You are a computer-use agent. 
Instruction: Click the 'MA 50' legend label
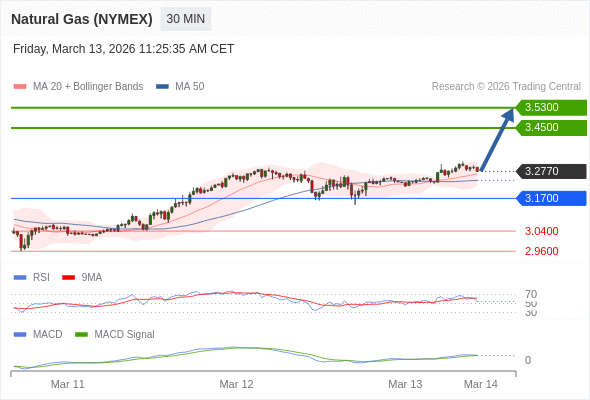(190, 87)
